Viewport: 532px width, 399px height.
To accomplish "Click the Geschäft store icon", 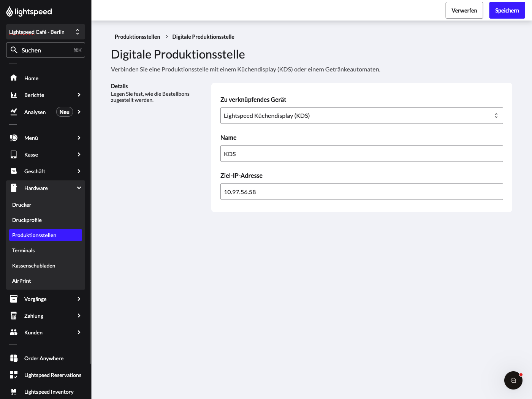I will pos(14,171).
